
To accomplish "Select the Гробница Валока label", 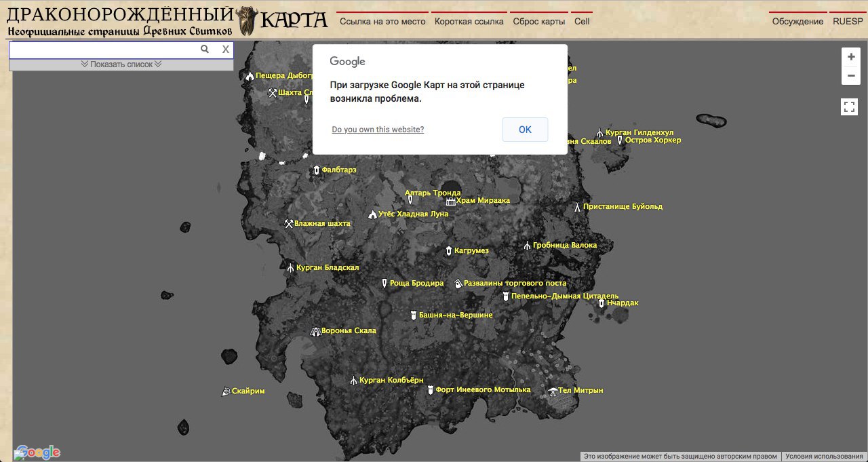I will pos(565,246).
